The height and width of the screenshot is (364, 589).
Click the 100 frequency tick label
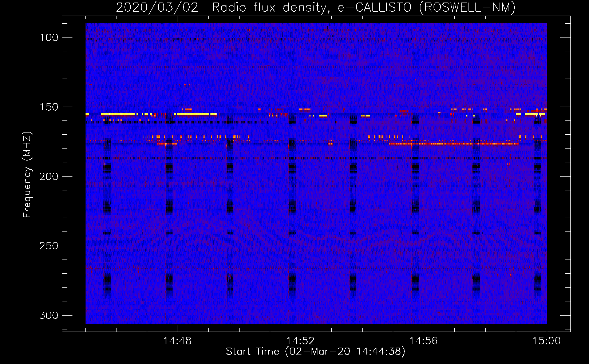pyautogui.click(x=49, y=37)
